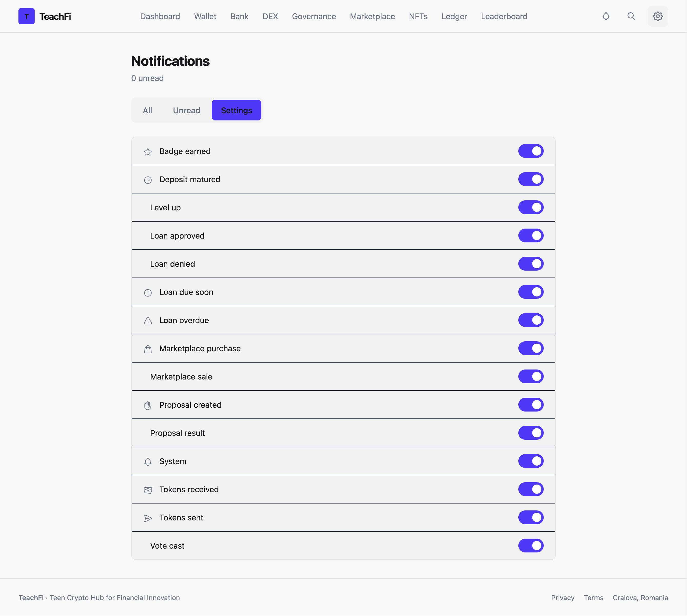The width and height of the screenshot is (687, 616).
Task: Turn off Vote cast notifications
Action: pyautogui.click(x=531, y=546)
